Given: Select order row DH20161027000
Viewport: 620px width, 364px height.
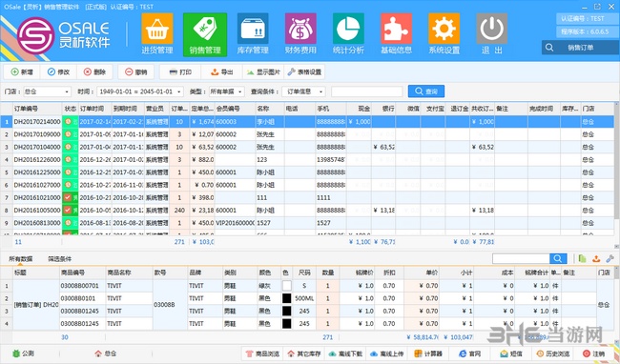Looking at the screenshot, I should point(307,185).
